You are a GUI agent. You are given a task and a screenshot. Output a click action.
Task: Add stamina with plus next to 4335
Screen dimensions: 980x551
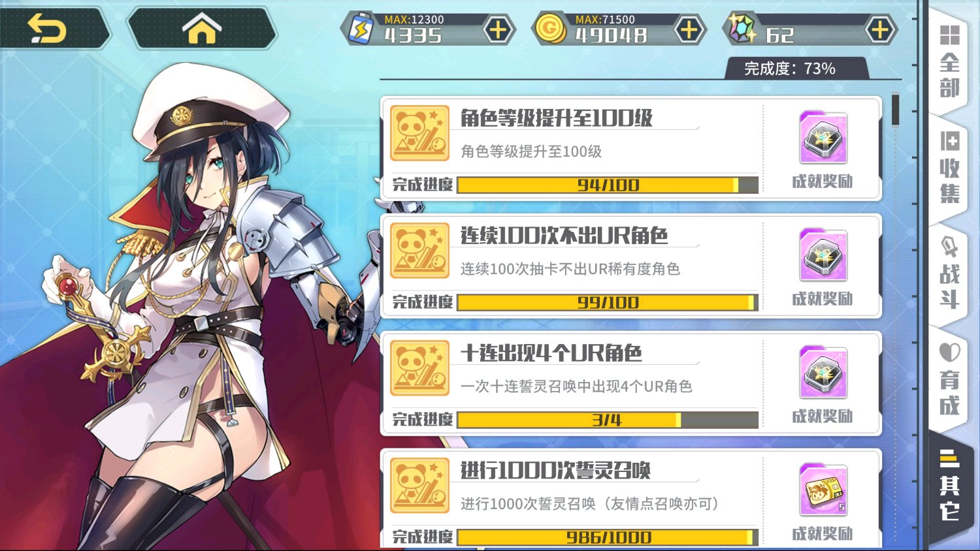(x=498, y=30)
